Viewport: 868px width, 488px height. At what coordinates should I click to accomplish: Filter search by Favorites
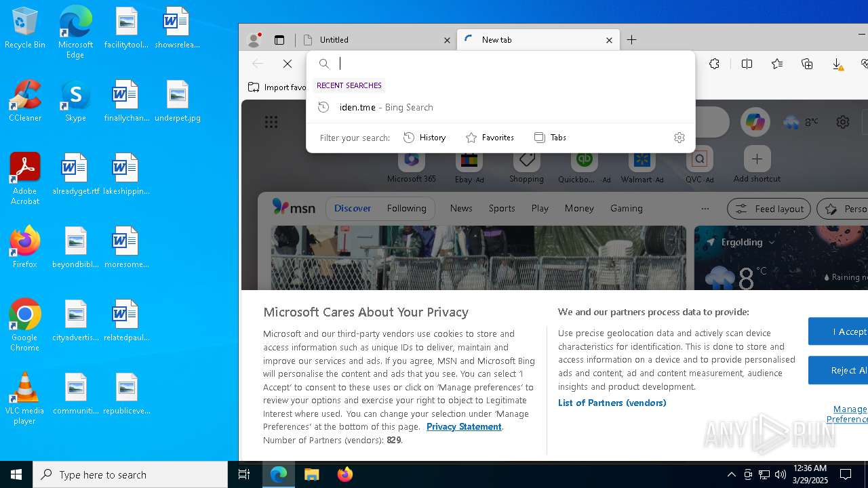[490, 138]
